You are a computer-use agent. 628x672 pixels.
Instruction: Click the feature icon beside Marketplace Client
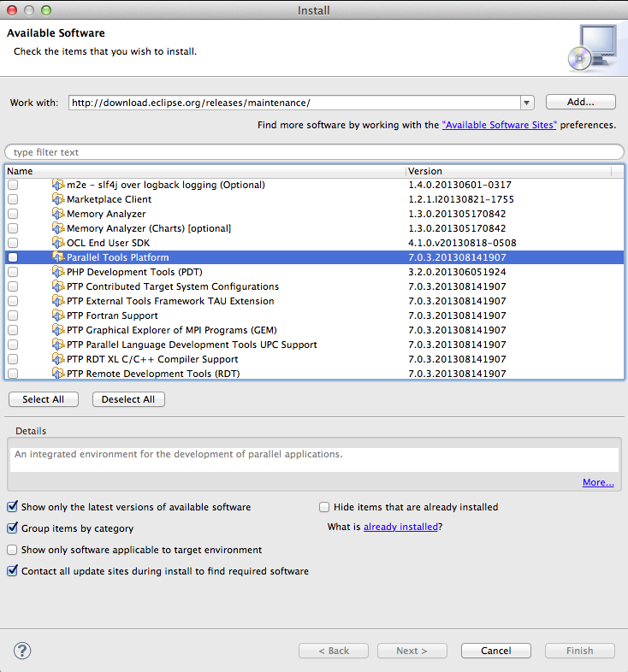click(58, 199)
